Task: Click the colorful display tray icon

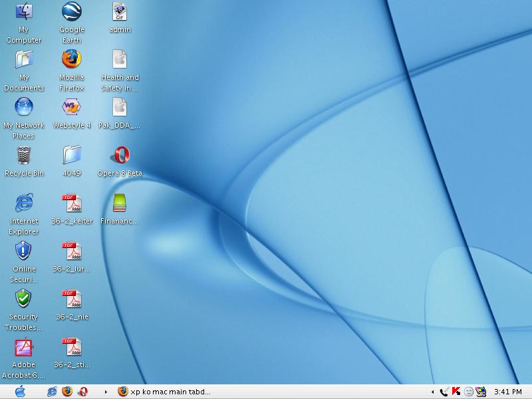Action: [481, 392]
